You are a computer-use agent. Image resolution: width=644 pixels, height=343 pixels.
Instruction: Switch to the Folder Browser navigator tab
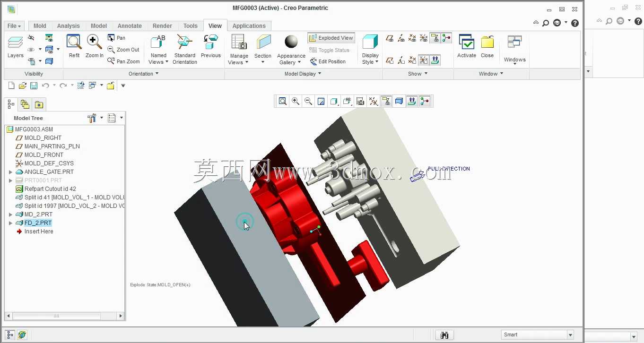(25, 104)
